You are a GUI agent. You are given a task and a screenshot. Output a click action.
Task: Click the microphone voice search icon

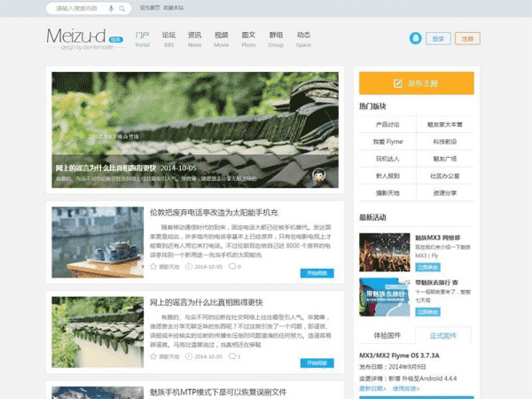pyautogui.click(x=111, y=8)
